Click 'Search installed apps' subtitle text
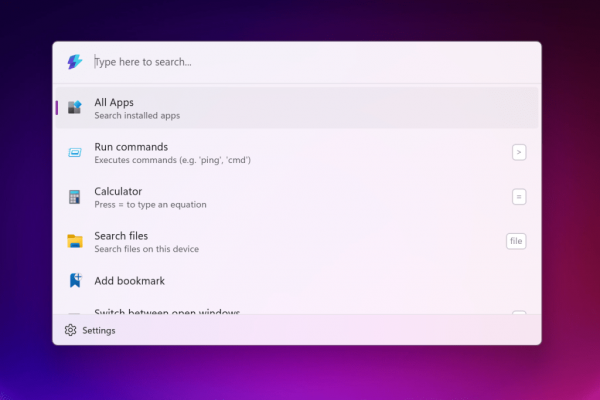 pyautogui.click(x=137, y=116)
